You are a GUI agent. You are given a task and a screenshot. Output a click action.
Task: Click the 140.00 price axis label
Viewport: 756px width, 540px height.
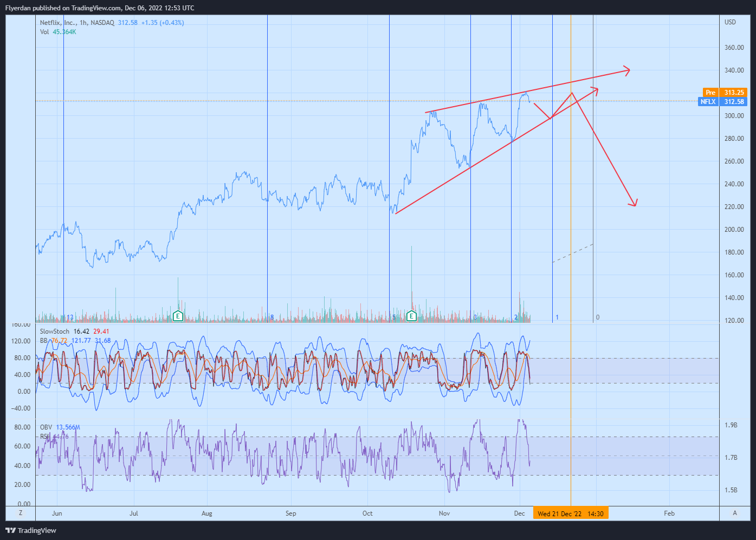[734, 298]
